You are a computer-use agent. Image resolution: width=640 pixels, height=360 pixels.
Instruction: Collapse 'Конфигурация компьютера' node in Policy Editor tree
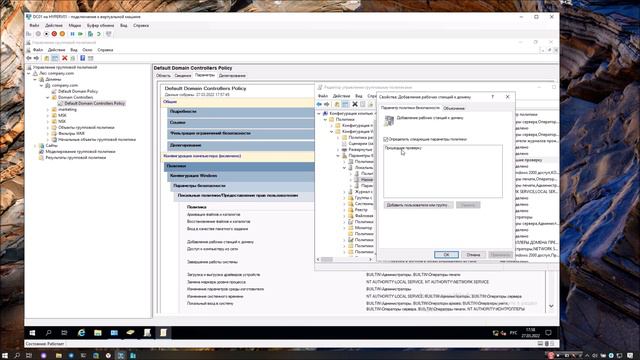319,114
